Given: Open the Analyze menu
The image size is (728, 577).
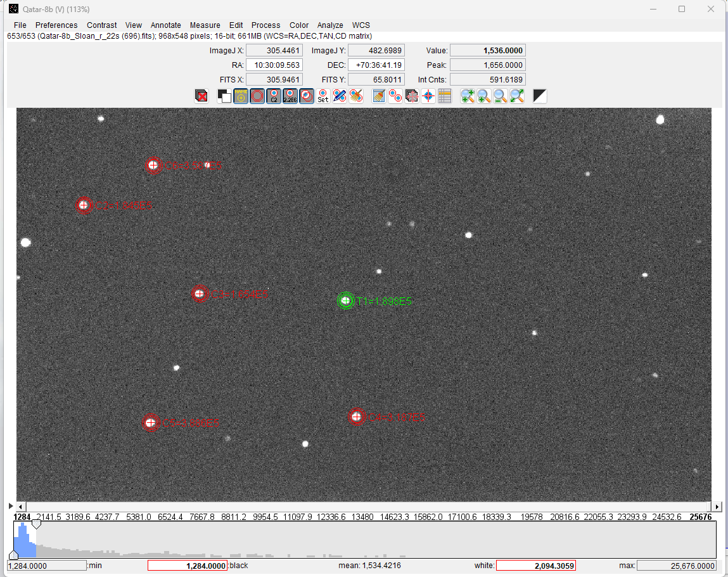Looking at the screenshot, I should click(330, 25).
